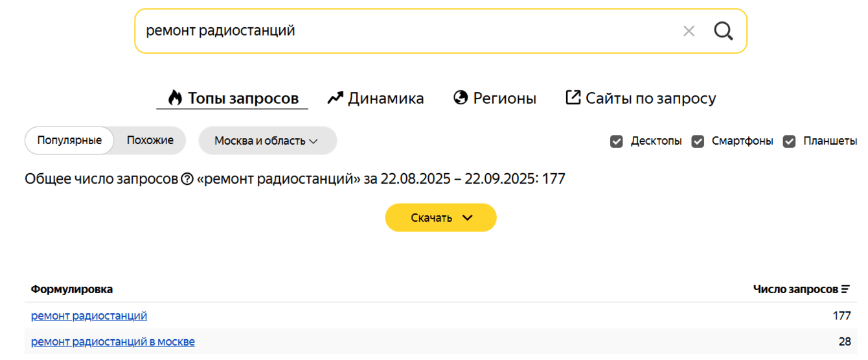
Task: Switch to Сайты по запросу tab
Action: [650, 99]
